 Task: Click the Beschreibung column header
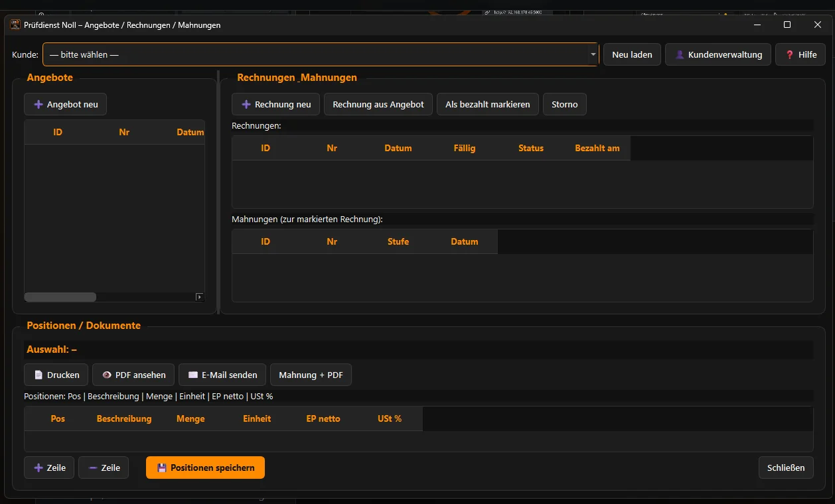pyautogui.click(x=124, y=418)
